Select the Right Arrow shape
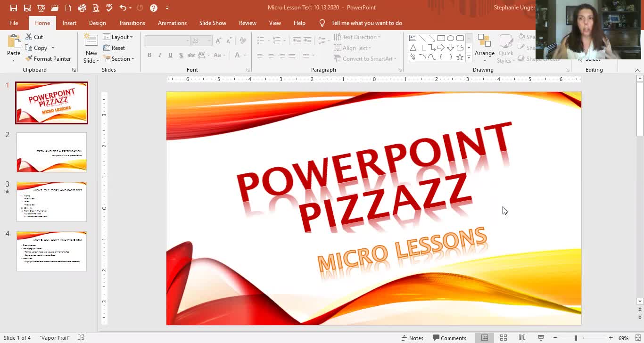 pos(441,48)
